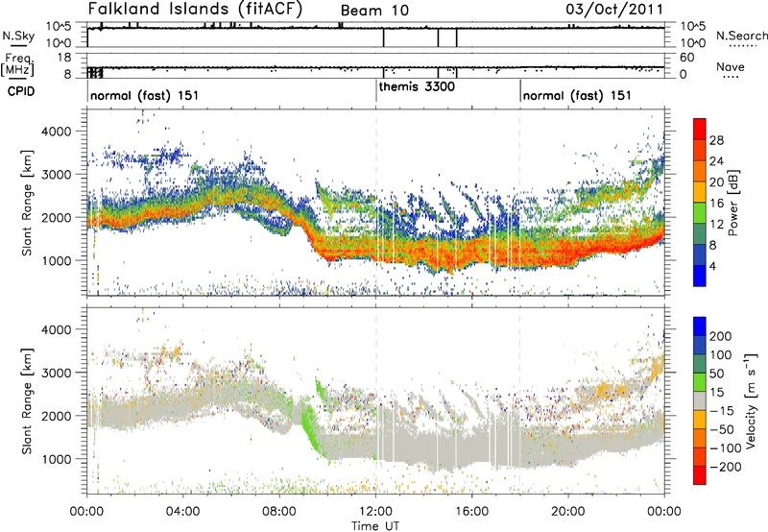
Task: Select first 'normal (fast) 151' CPID label
Action: [145, 95]
